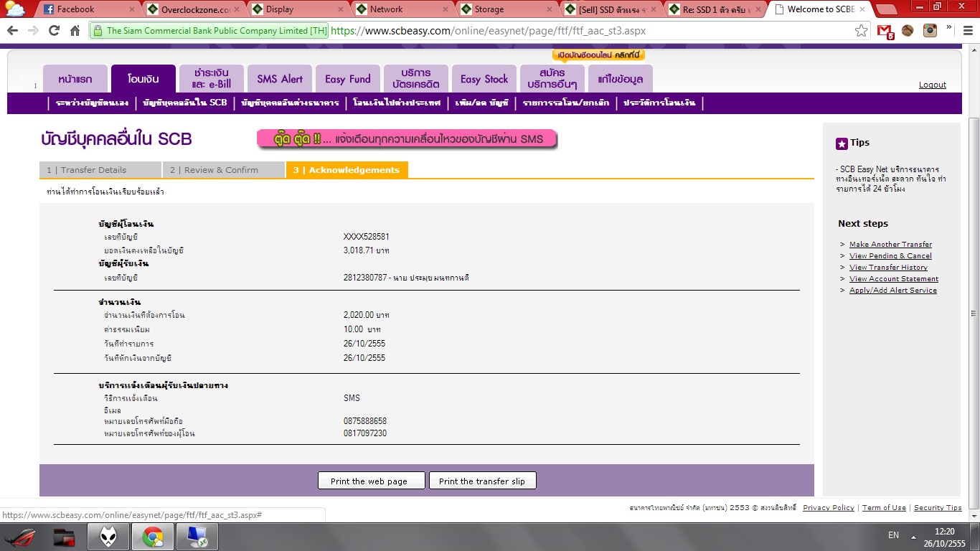
Task: Open foobar2000 from the taskbar
Action: [108, 536]
